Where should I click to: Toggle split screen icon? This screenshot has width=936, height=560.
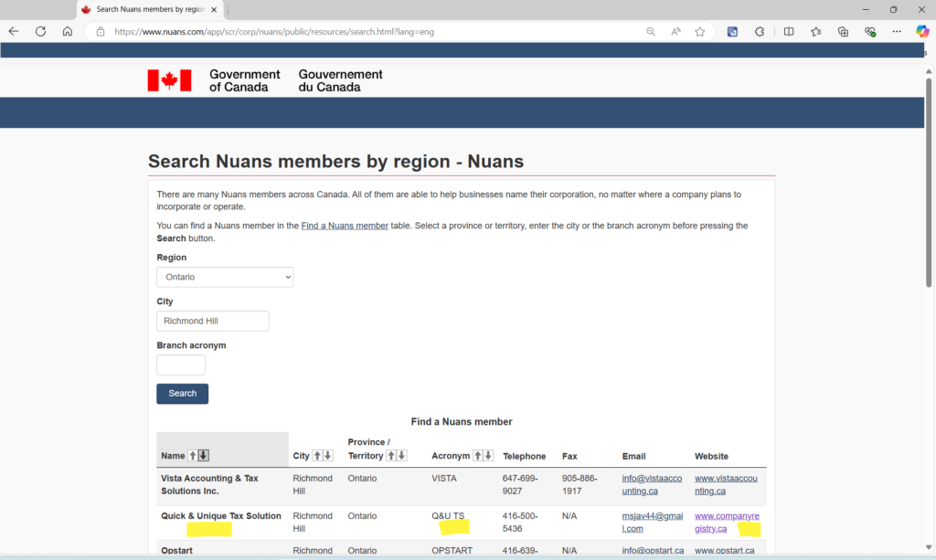click(x=789, y=32)
